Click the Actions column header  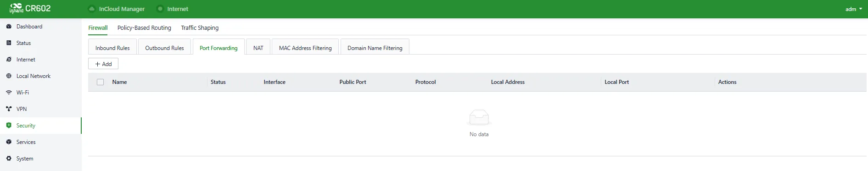click(x=727, y=82)
